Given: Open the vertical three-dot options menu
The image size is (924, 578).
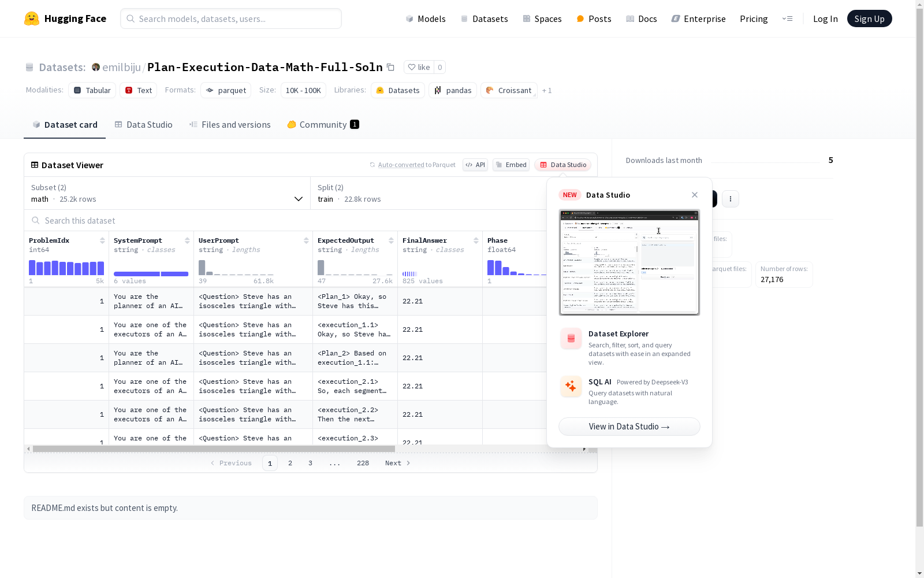Looking at the screenshot, I should coord(731,199).
